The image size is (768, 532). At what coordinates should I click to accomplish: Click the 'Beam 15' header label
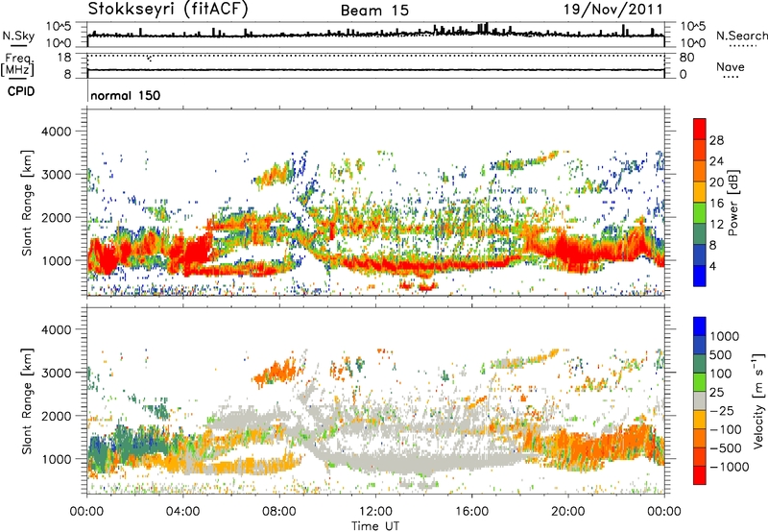pos(374,11)
